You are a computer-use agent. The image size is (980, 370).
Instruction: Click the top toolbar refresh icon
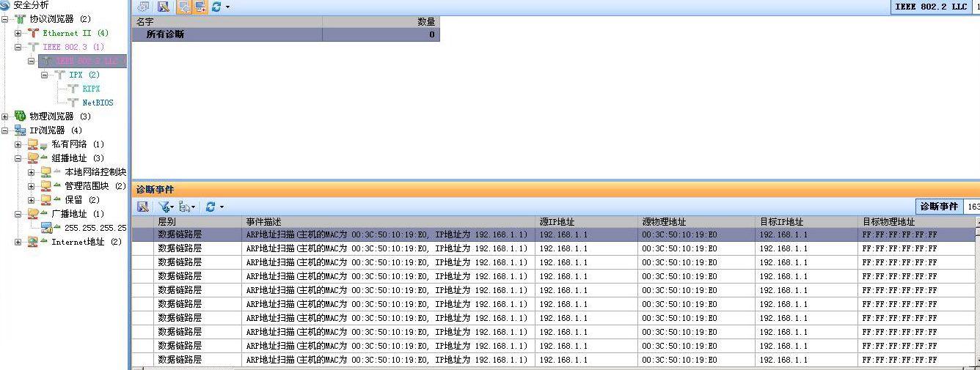pyautogui.click(x=216, y=7)
